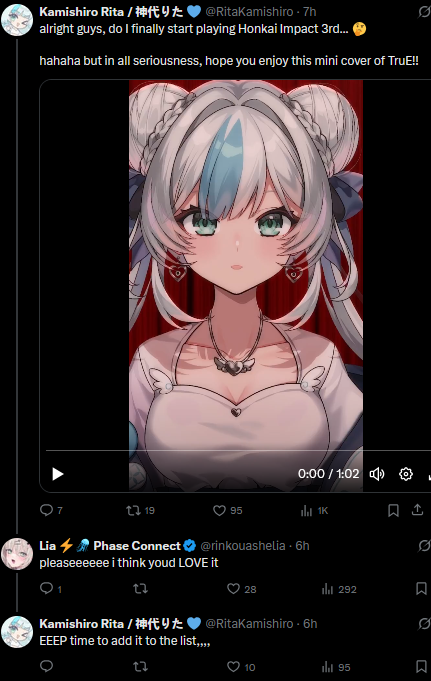Open Grok icon on main post

[424, 12]
